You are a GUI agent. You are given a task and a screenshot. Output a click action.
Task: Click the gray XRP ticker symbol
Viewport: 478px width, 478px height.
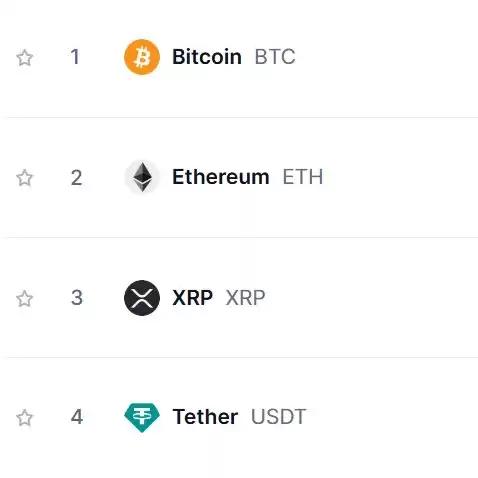(x=245, y=297)
